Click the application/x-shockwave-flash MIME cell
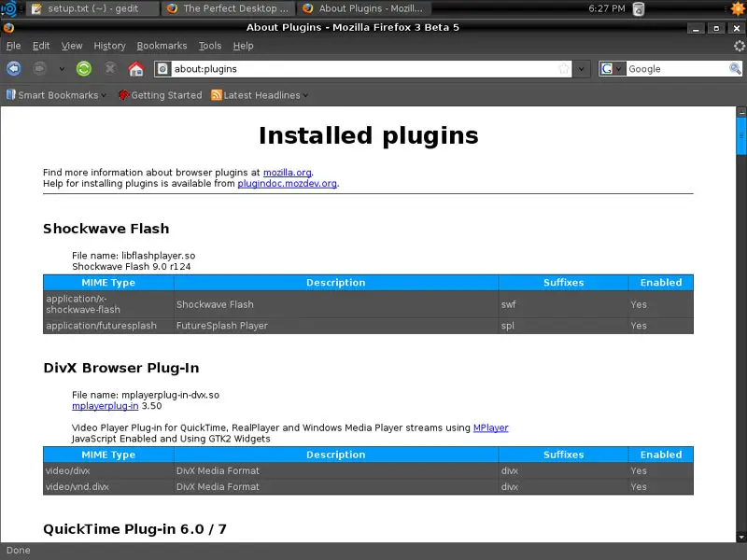The height and width of the screenshot is (560, 747). click(108, 304)
